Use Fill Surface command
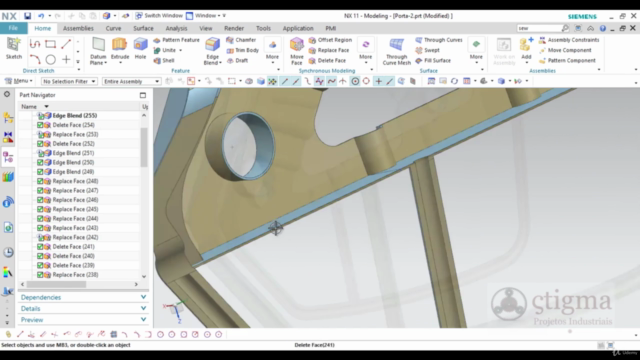Screen dimensions: 640x360 (x=433, y=60)
